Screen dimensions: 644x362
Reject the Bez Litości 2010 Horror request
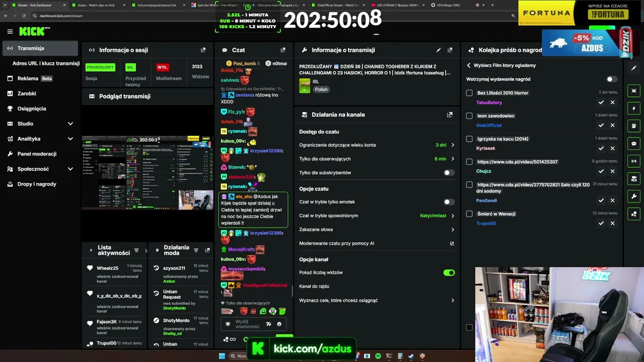(612, 103)
